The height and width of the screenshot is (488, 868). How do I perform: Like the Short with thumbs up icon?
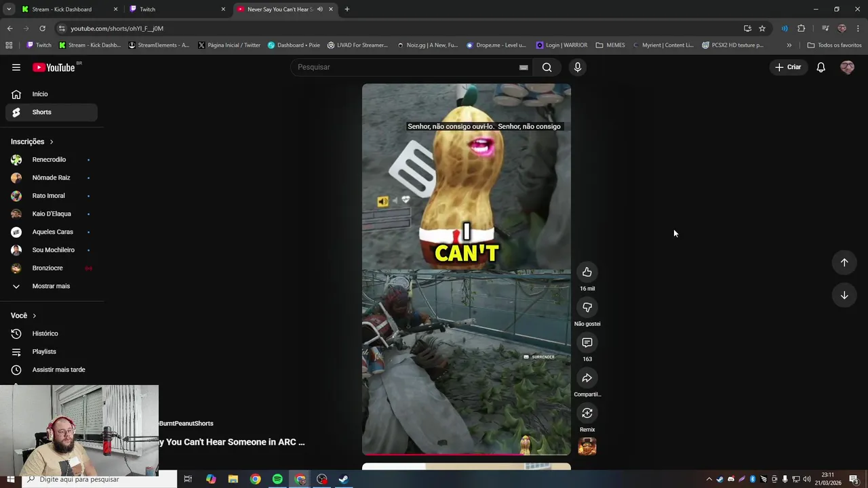pyautogui.click(x=587, y=272)
